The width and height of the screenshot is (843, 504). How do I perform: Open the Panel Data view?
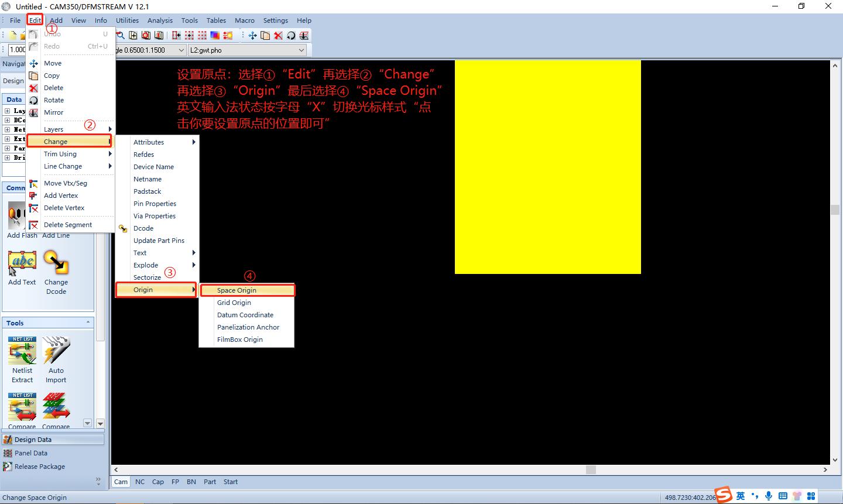click(x=30, y=452)
